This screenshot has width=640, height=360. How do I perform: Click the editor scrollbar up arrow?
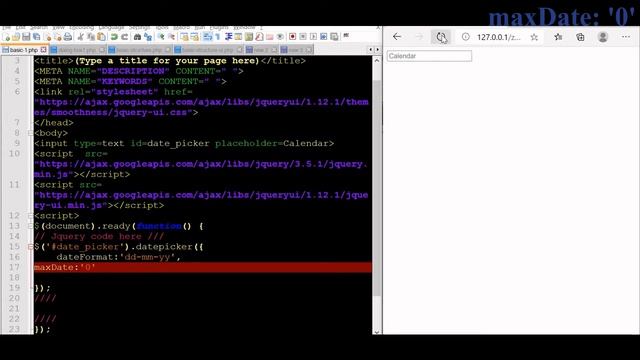point(377,60)
